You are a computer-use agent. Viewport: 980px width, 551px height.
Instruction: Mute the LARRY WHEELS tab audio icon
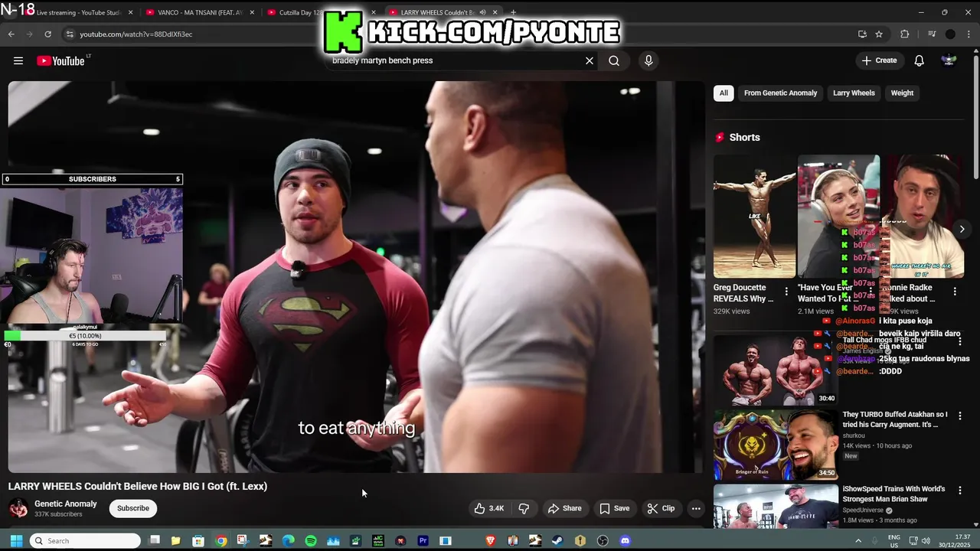pyautogui.click(x=482, y=12)
